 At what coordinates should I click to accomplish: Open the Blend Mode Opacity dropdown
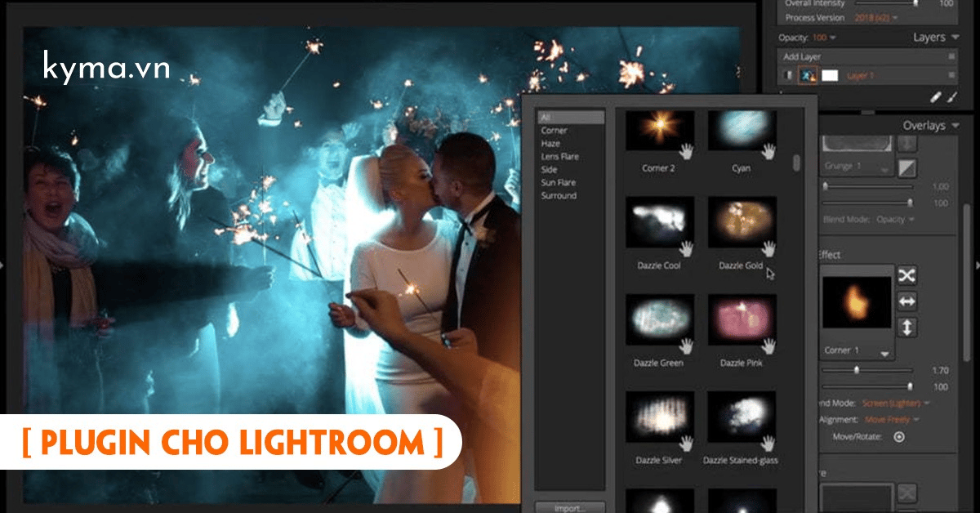896,219
